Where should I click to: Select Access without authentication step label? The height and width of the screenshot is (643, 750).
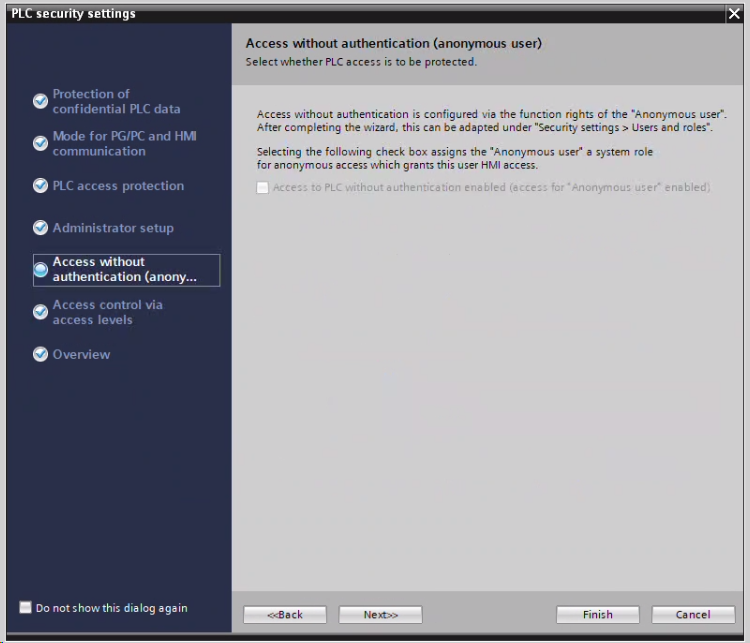pyautogui.click(x=124, y=269)
